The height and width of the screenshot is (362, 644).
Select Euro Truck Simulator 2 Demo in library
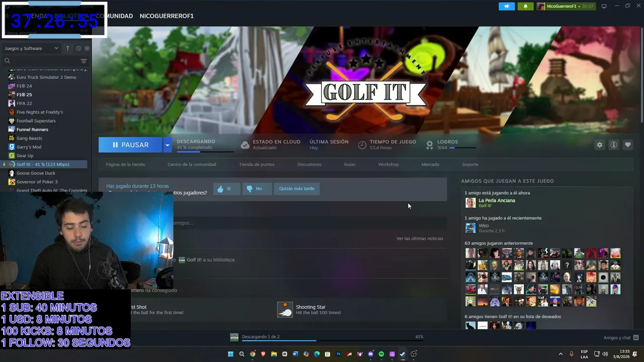point(46,77)
